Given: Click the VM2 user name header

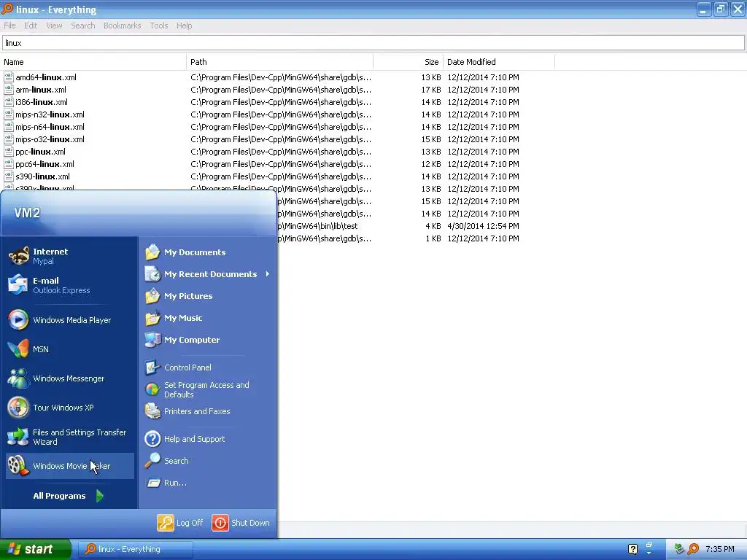Looking at the screenshot, I should coord(27,212).
